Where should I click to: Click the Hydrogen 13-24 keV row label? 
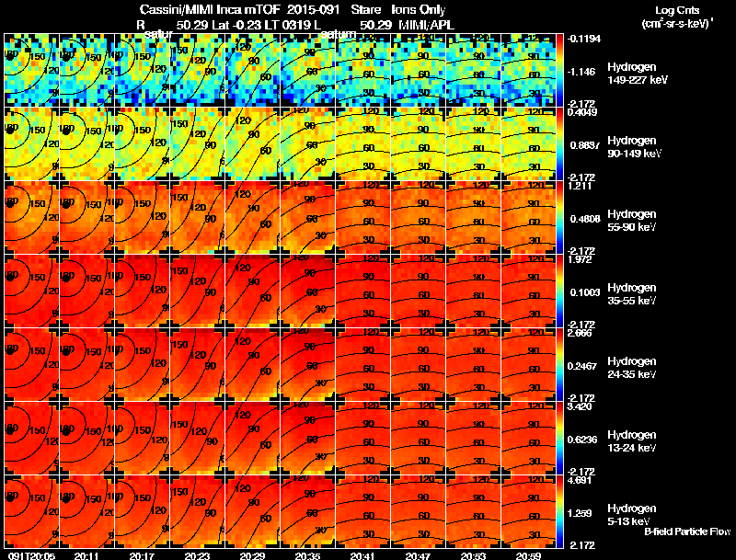tap(632, 441)
